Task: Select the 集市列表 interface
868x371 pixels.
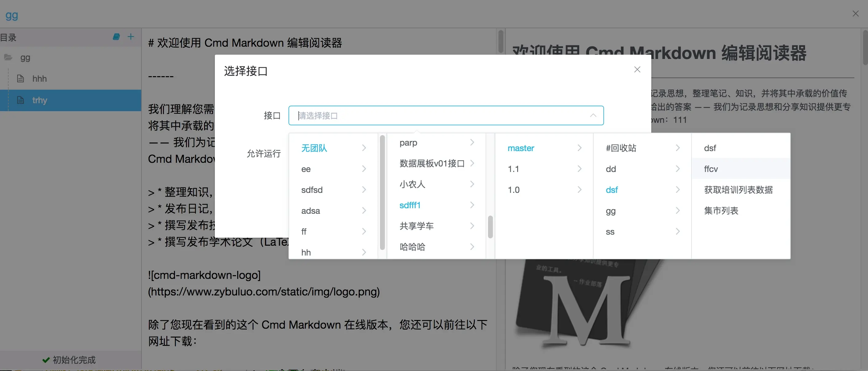Action: tap(721, 211)
